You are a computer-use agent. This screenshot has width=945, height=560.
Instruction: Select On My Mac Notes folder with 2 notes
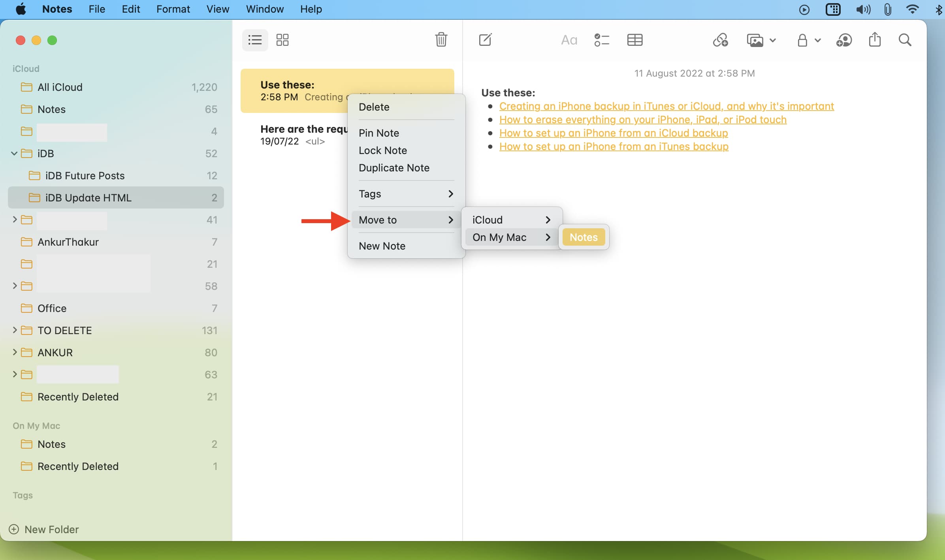(x=116, y=444)
